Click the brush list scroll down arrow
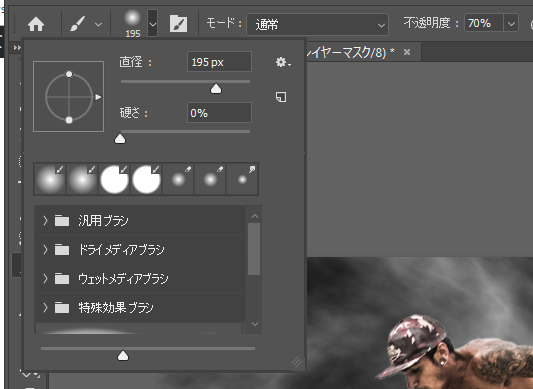The height and width of the screenshot is (389, 533). click(254, 324)
